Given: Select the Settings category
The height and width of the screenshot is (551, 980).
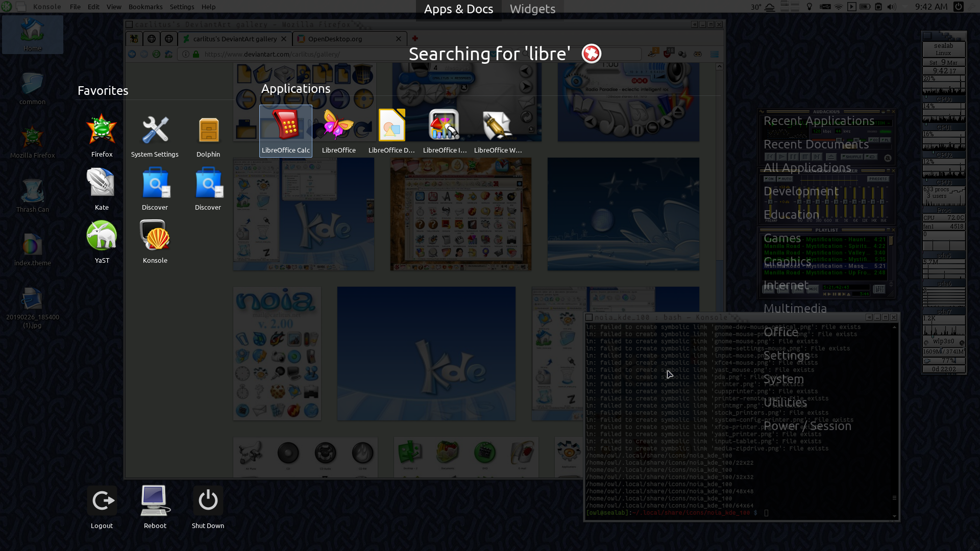Looking at the screenshot, I should point(786,356).
